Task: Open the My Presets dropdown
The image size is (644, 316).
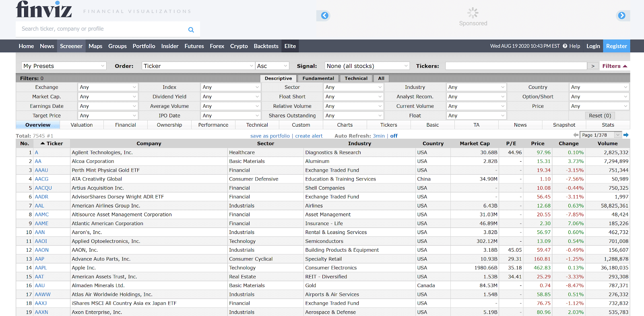Action: (64, 66)
